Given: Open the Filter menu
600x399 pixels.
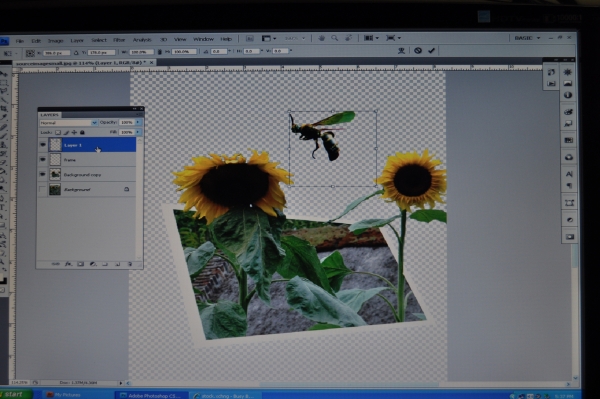Looking at the screenshot, I should click(x=119, y=40).
